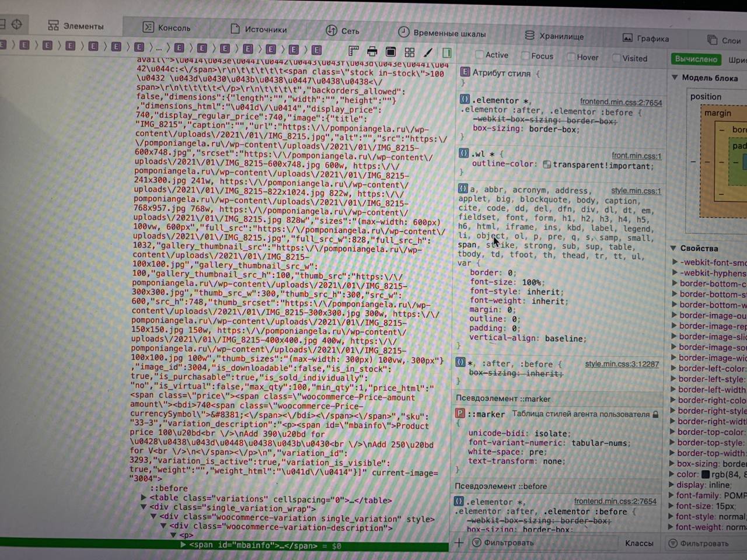Toggle print media styles printer icon
Image resolution: width=747 pixels, height=560 pixels.
click(x=372, y=52)
